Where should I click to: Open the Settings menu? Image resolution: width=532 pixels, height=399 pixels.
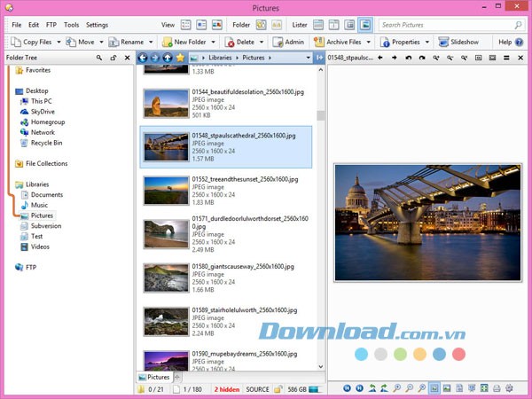click(97, 25)
